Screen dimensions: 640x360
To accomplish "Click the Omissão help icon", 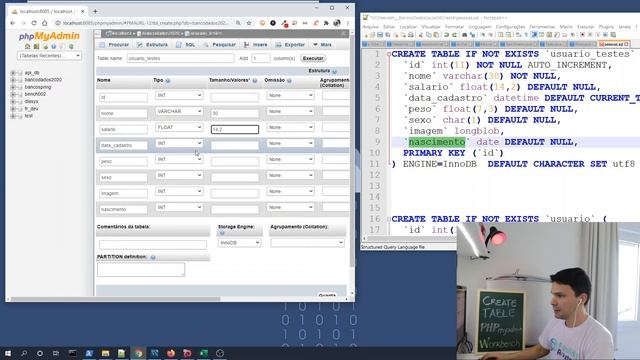I will [x=289, y=80].
